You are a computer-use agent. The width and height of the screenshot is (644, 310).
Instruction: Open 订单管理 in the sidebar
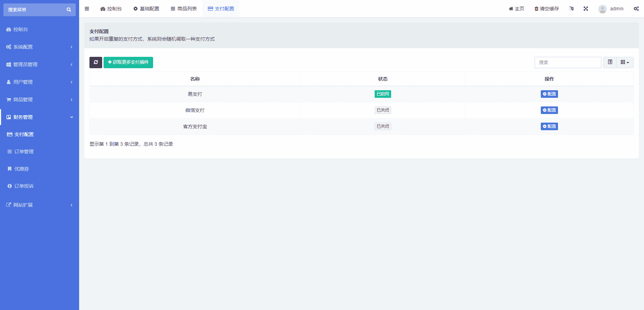coord(24,152)
